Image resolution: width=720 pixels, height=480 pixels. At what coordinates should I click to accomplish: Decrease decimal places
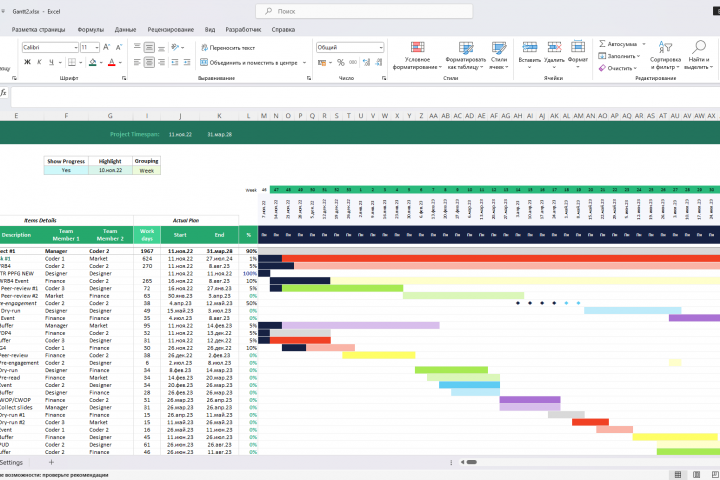coord(379,62)
